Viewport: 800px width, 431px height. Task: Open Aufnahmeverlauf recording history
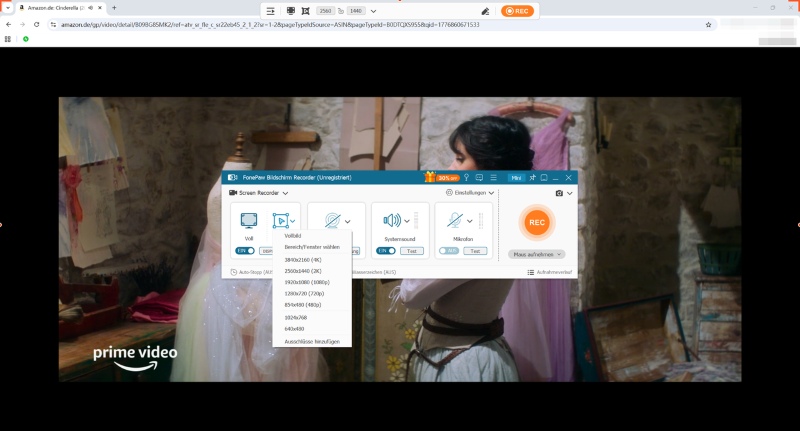549,272
